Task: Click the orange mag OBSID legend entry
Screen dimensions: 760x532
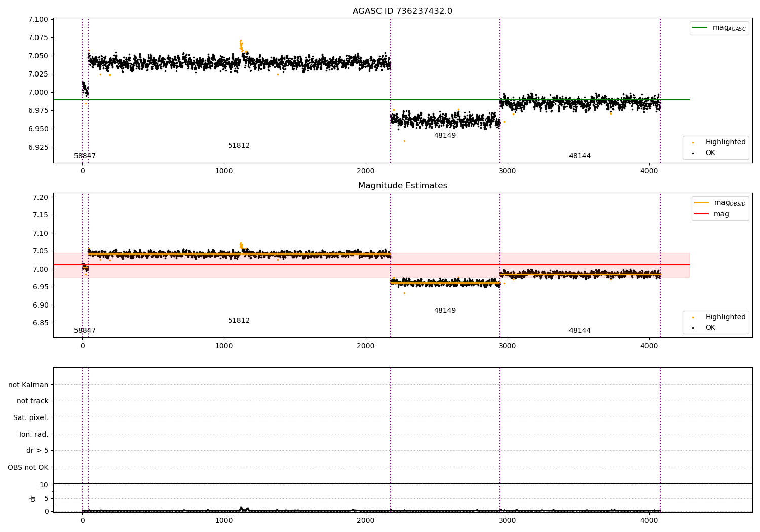Action: 720,203
